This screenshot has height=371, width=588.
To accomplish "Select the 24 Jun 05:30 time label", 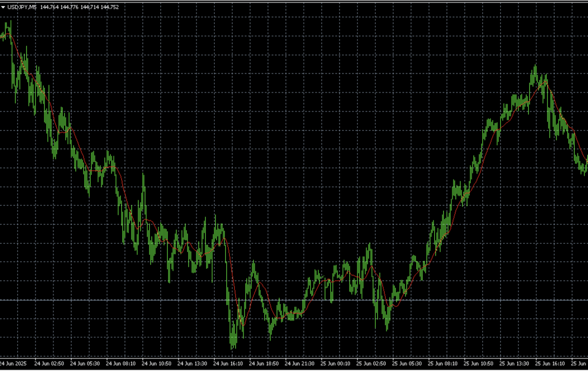I will pyautogui.click(x=84, y=364).
